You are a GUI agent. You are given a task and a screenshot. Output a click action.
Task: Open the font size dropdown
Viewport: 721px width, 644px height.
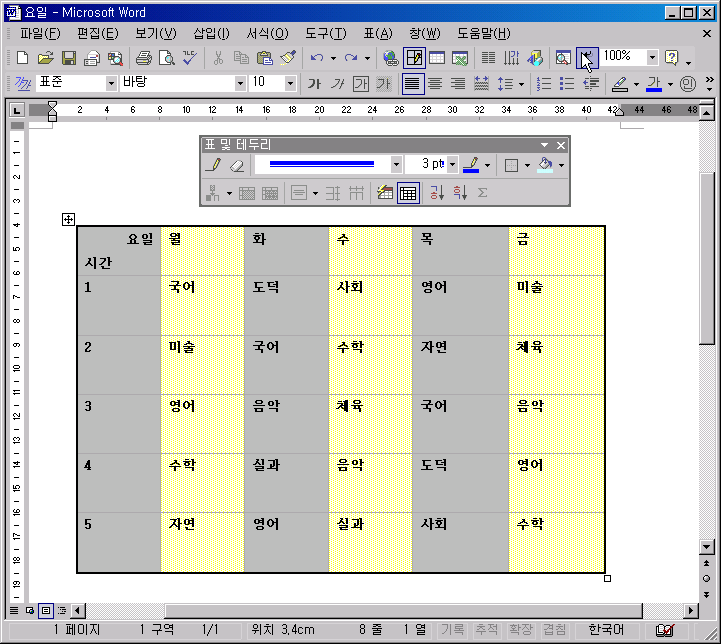point(290,84)
